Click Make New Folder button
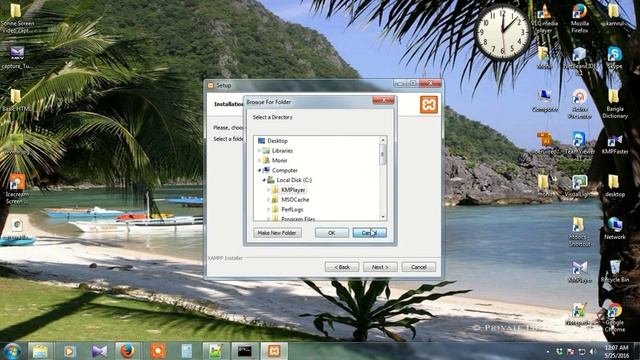 277,233
